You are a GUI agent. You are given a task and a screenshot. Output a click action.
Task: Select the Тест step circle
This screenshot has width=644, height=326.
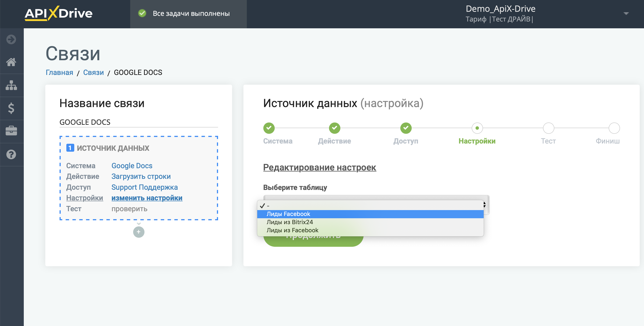548,128
